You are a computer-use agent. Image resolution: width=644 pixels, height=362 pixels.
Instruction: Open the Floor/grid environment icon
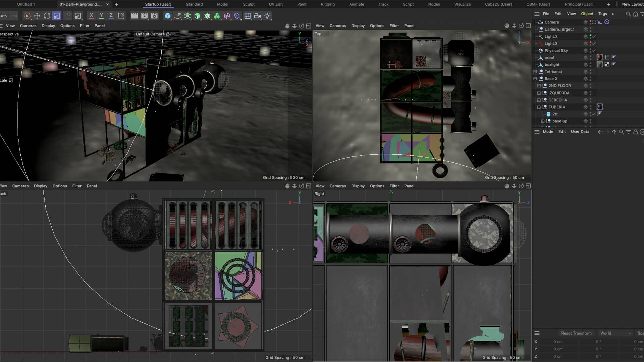pos(248,16)
